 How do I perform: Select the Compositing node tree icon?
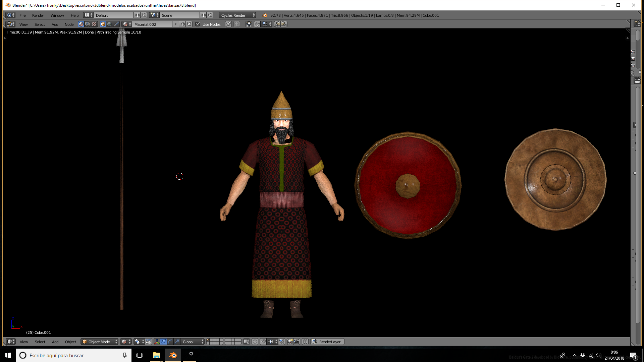click(88, 24)
